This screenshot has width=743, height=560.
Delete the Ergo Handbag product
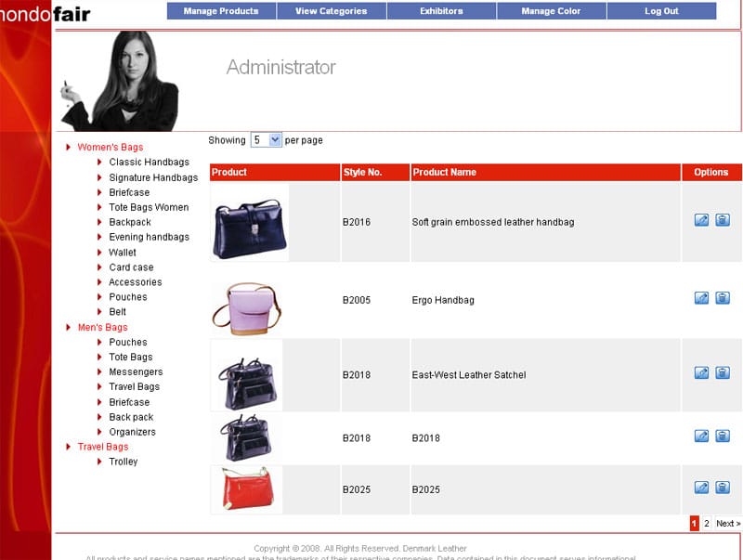[723, 298]
